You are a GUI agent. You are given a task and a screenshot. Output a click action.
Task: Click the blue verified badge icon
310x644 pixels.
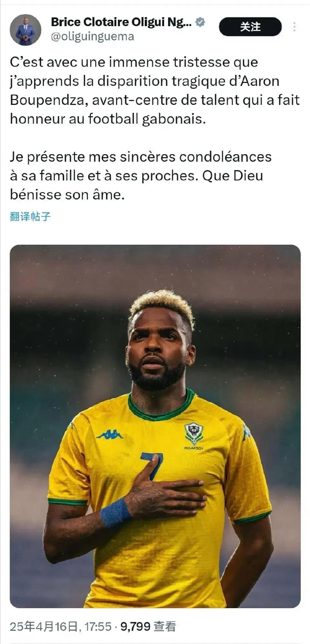click(201, 22)
